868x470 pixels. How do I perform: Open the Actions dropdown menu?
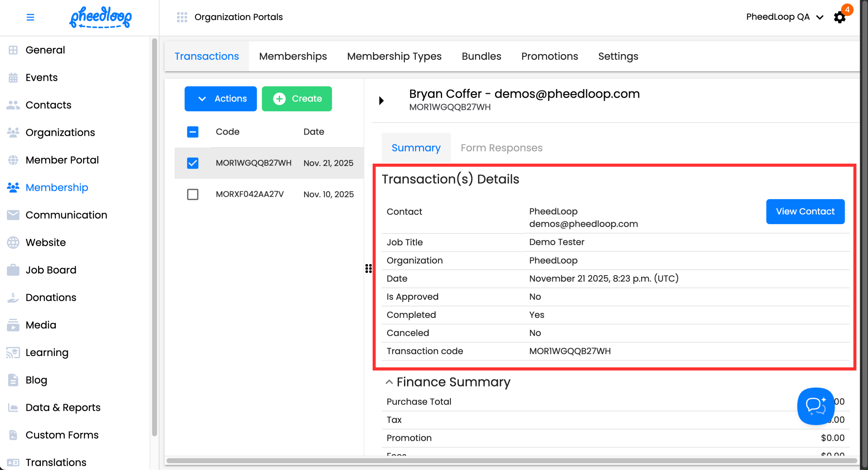pyautogui.click(x=220, y=99)
